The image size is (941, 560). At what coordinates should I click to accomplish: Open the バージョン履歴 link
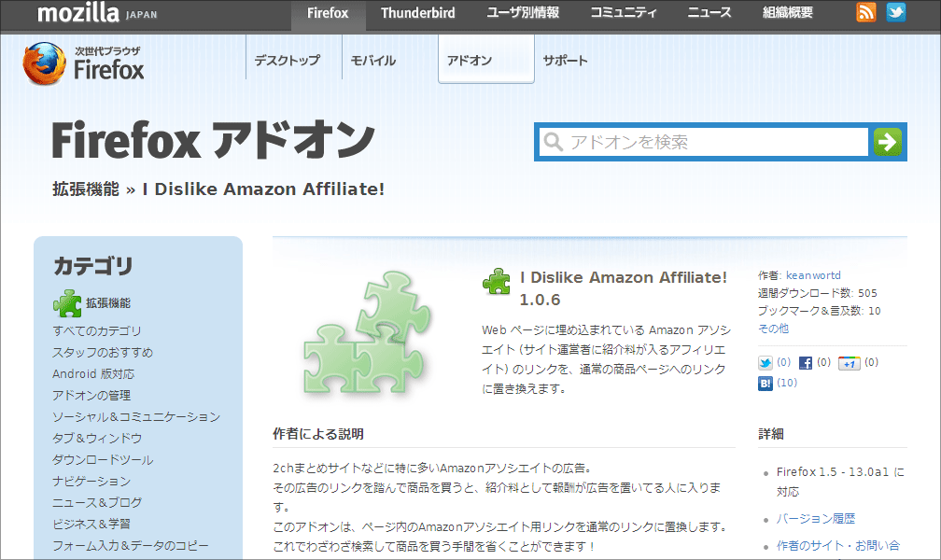coord(816,519)
